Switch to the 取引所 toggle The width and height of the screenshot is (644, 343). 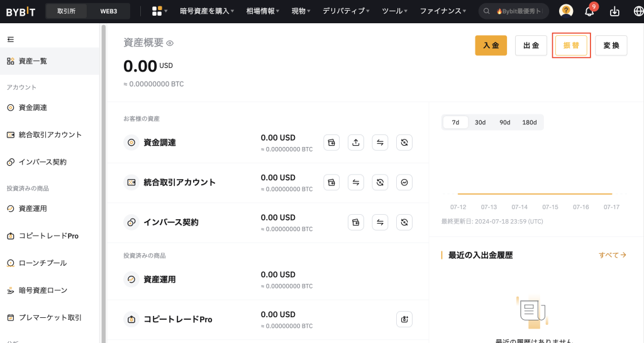click(65, 11)
